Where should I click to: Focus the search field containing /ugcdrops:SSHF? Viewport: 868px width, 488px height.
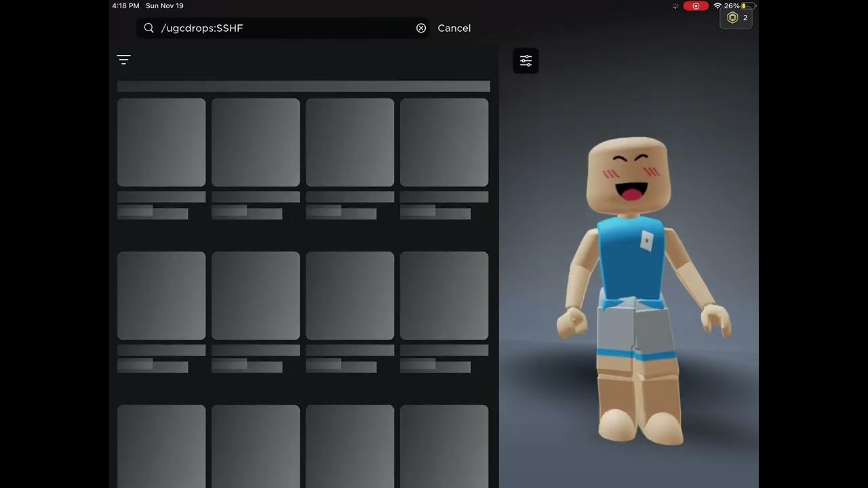pyautogui.click(x=283, y=28)
